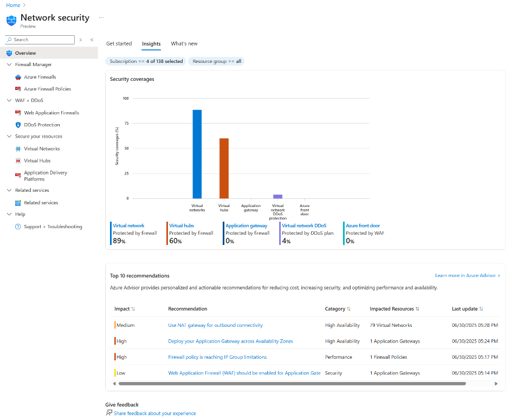Click the Home breadcrumb link
The width and height of the screenshot is (511, 420).
tap(13, 5)
